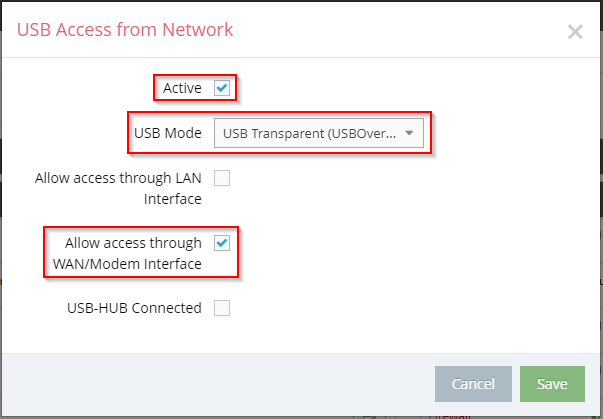Screen dimensions: 603x419
Task: Click the gray footer bar left of Cancel
Action: 218,384
